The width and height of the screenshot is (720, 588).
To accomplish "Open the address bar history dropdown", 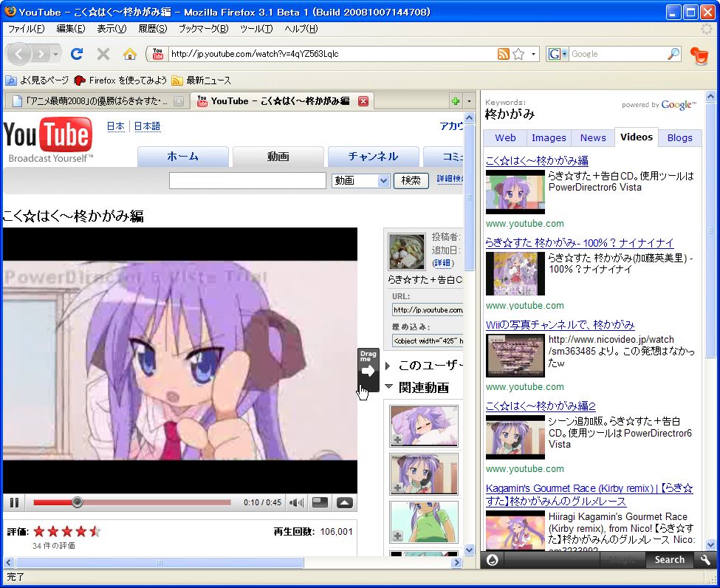I will pos(533,54).
